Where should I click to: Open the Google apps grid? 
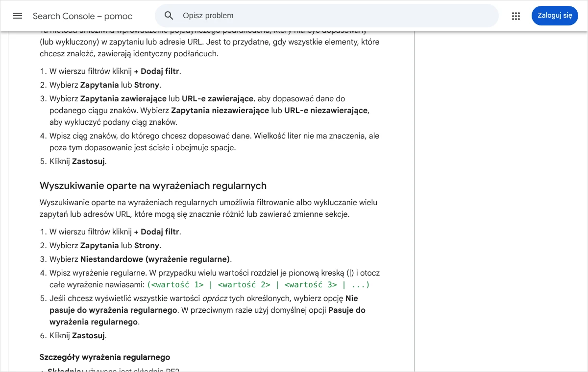pyautogui.click(x=515, y=16)
